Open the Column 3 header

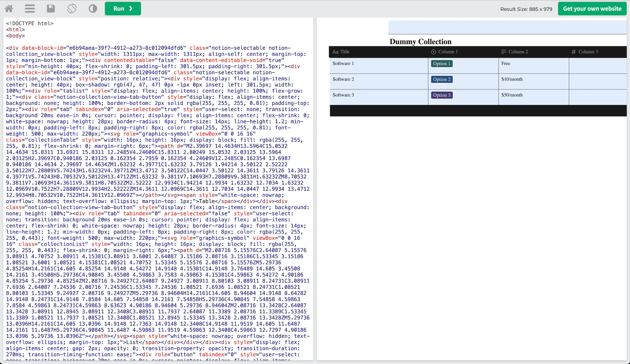(588, 52)
